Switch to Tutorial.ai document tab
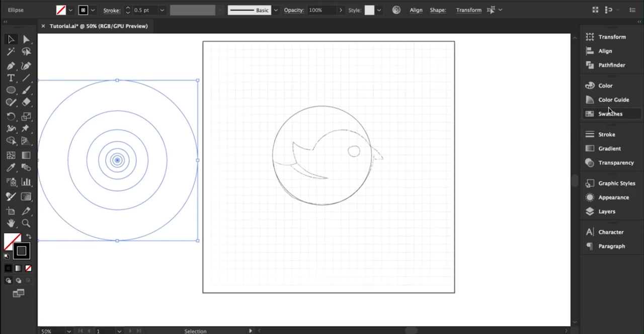Screen dimensions: 644x334 pyautogui.click(x=99, y=26)
